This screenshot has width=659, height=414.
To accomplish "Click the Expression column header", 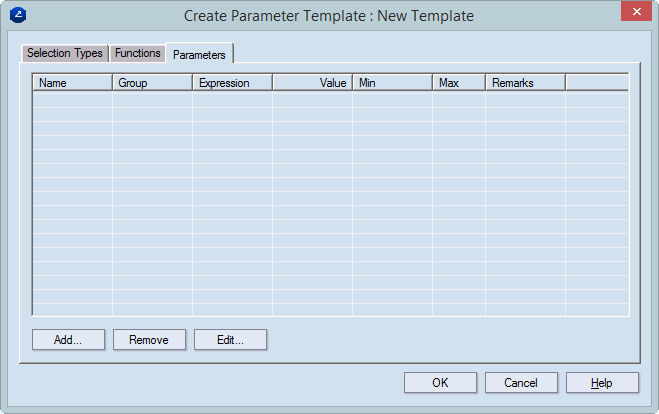I will point(232,83).
